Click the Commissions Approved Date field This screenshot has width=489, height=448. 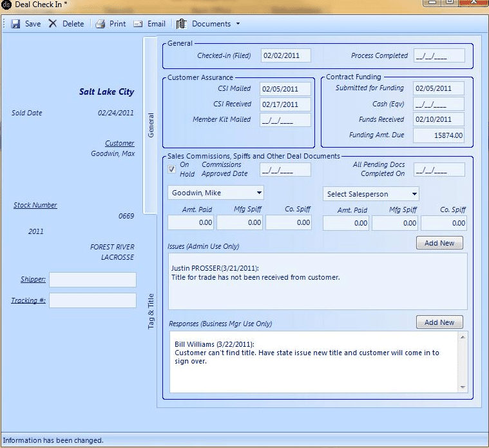click(x=285, y=170)
